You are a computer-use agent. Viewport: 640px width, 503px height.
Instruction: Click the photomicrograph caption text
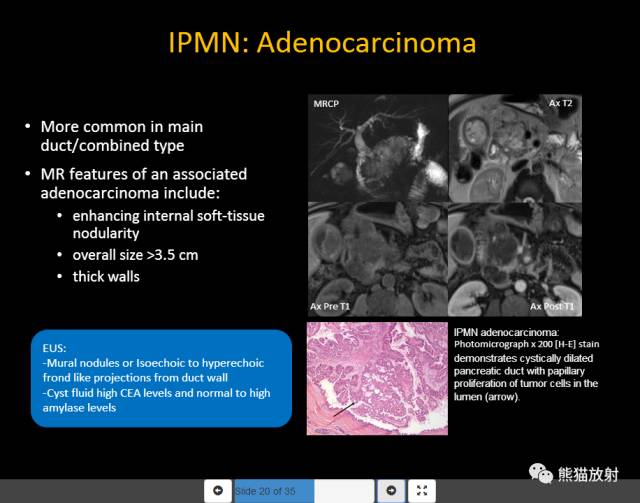(527, 364)
